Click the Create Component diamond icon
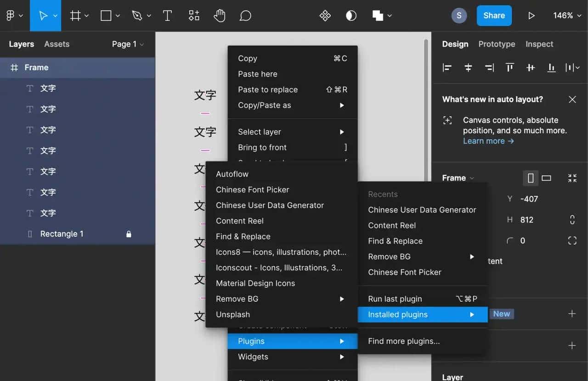This screenshot has height=381, width=588. pos(325,16)
